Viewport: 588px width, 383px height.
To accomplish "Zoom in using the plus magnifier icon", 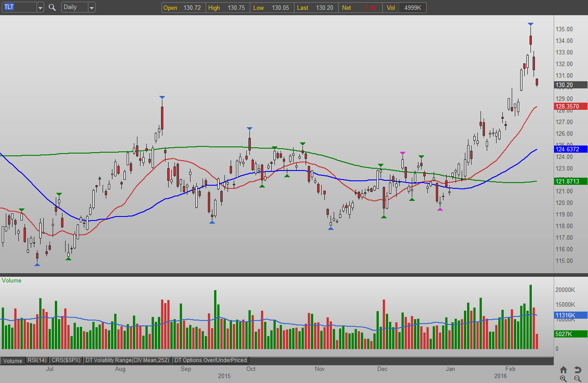I will (x=563, y=379).
